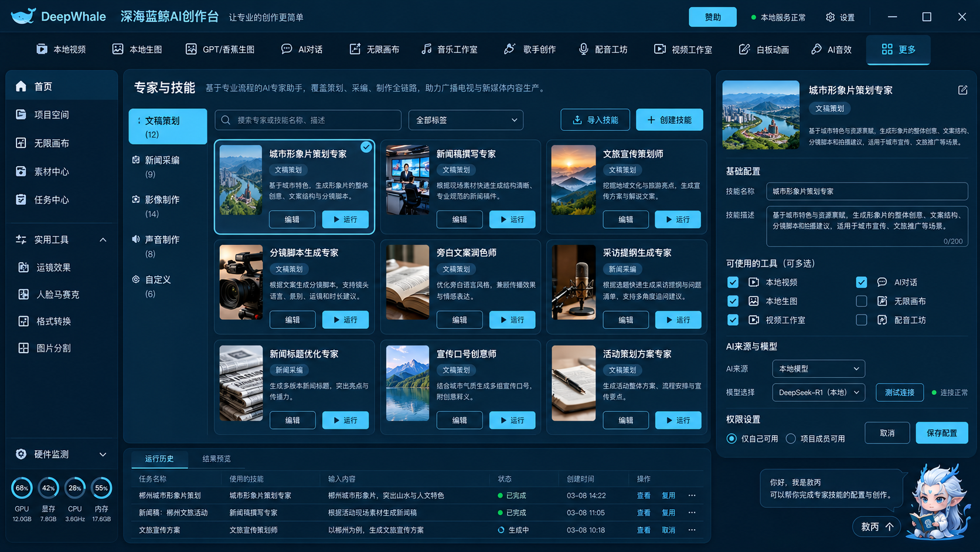Open the 更多 menu tab

pyautogui.click(x=899, y=50)
